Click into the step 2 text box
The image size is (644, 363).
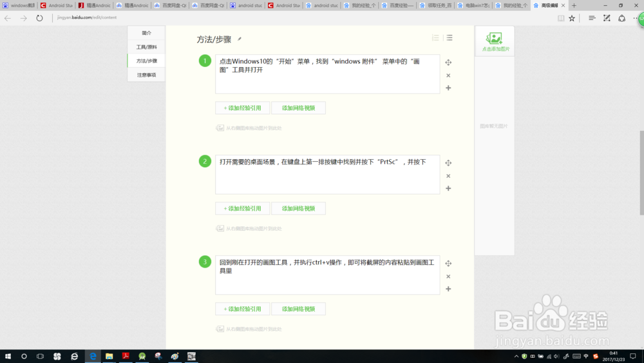tap(327, 174)
